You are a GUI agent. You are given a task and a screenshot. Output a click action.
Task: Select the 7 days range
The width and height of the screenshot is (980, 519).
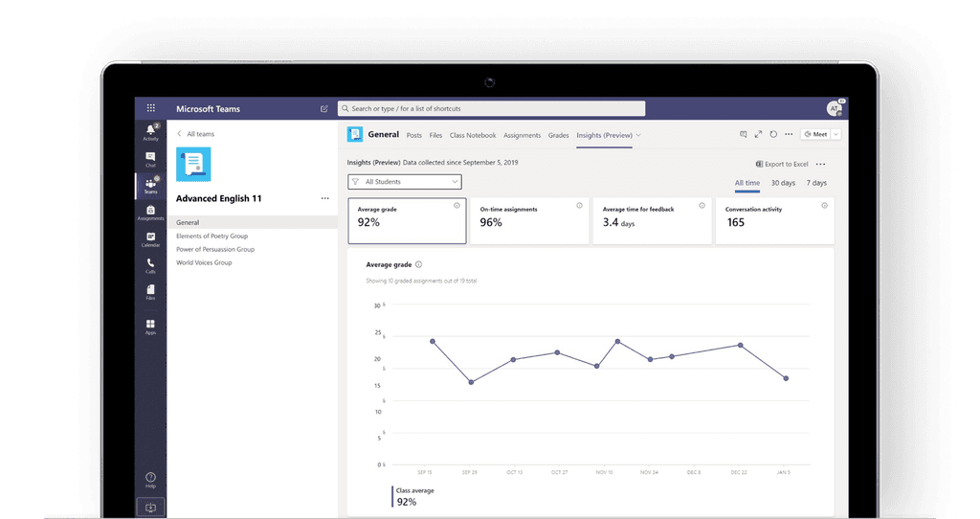click(816, 183)
